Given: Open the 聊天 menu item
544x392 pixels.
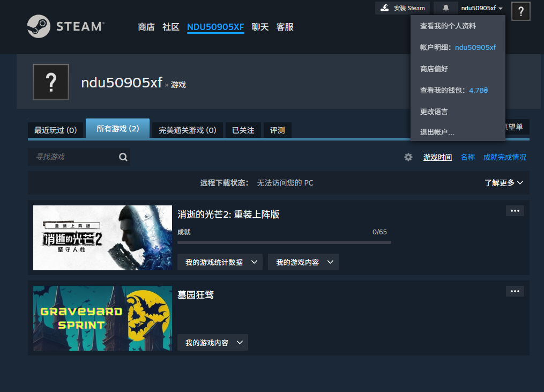Looking at the screenshot, I should (260, 27).
